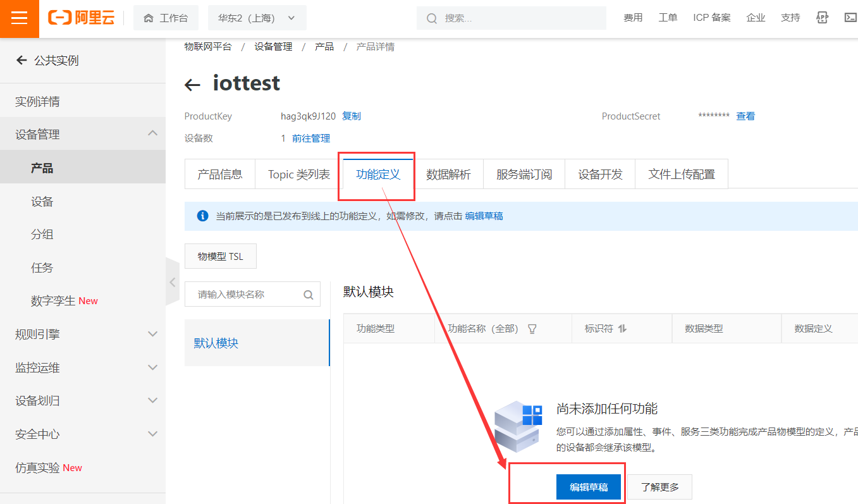858x504 pixels.
Task: Click the Alibaba Cloud logo
Action: click(x=82, y=18)
